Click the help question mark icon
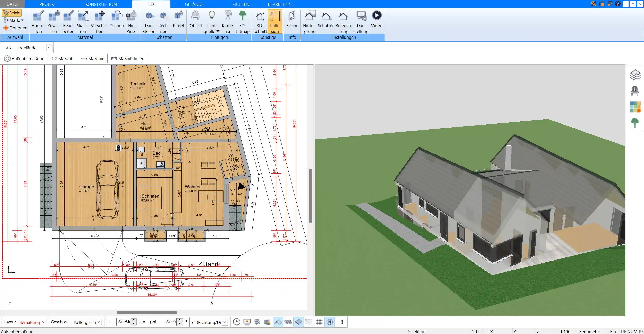The image size is (644, 334). pyautogui.click(x=618, y=4)
